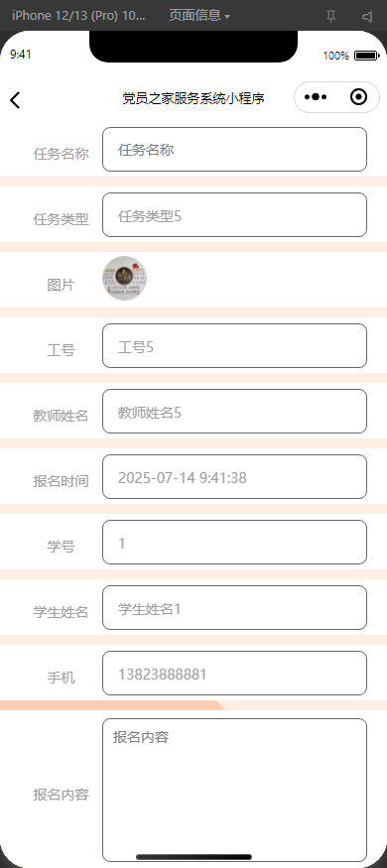This screenshot has width=387, height=868.
Task: Click inside the 报名内容 text area
Action: click(x=235, y=790)
